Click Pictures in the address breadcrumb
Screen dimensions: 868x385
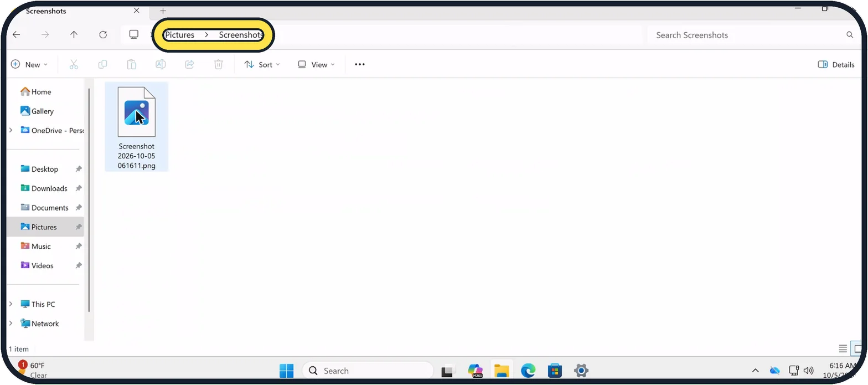(180, 35)
